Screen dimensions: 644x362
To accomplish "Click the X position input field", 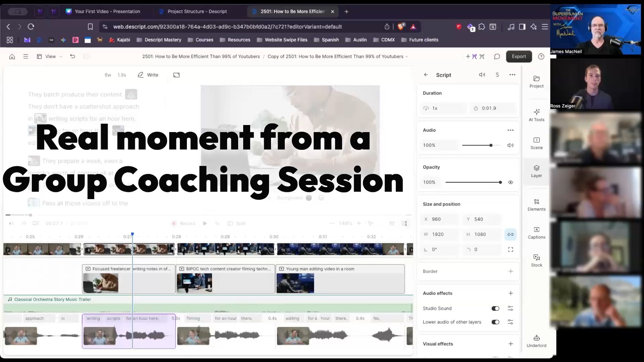I will 440,219.
